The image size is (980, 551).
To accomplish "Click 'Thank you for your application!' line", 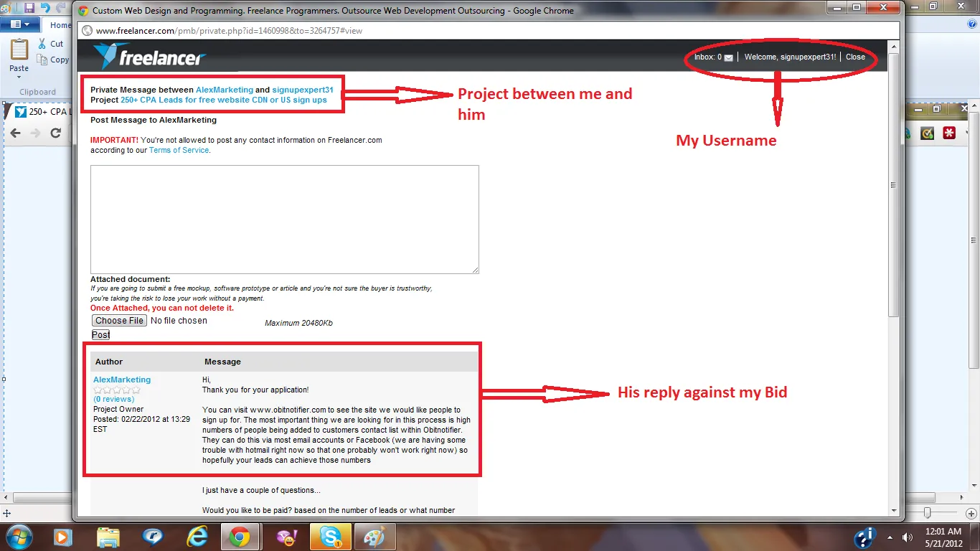I will click(x=255, y=390).
